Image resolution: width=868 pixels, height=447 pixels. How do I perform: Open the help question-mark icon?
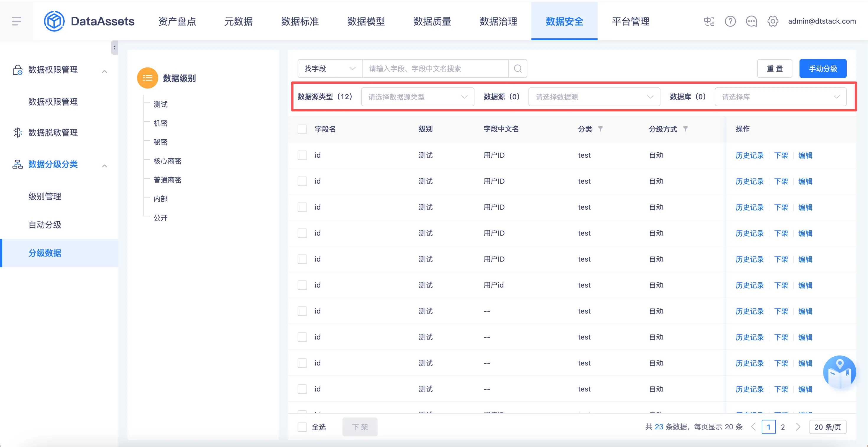click(x=730, y=21)
